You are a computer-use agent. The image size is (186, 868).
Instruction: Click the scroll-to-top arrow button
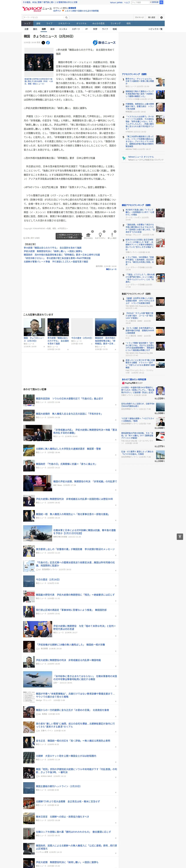tap(180, 537)
